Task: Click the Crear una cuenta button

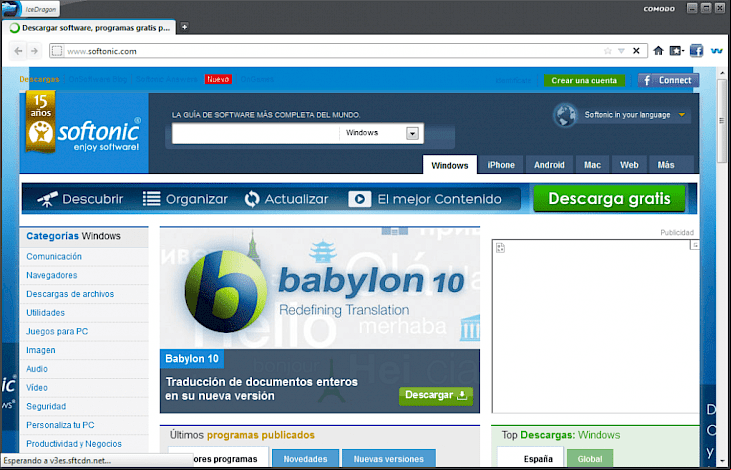Action: (x=584, y=80)
